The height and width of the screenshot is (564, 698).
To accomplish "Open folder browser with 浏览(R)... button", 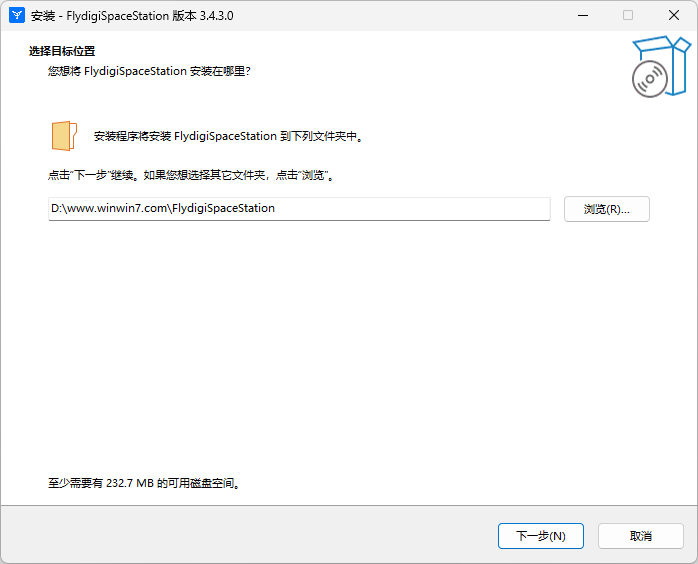I will point(606,209).
